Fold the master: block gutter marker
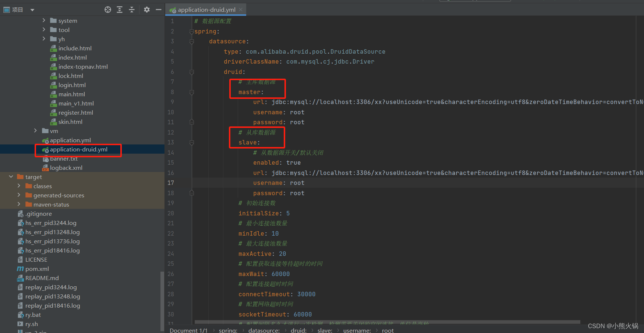The image size is (644, 333). tap(192, 92)
